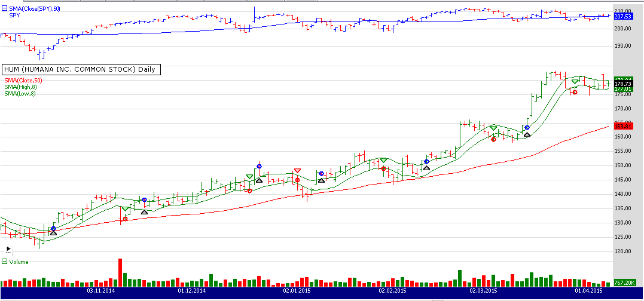Click the red inverted triangle marker near 02.01.2015
The width and height of the screenshot is (644, 301).
pos(297,171)
